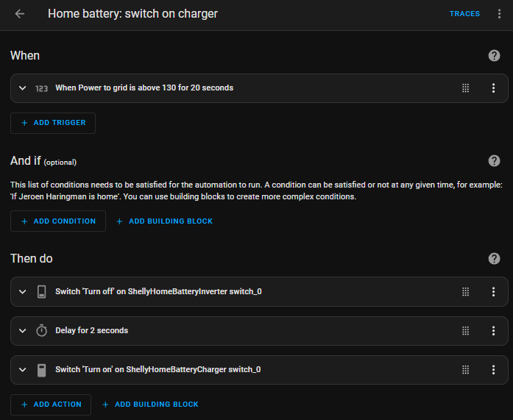Click the back arrow icon
This screenshot has height=420, width=513.
point(20,14)
